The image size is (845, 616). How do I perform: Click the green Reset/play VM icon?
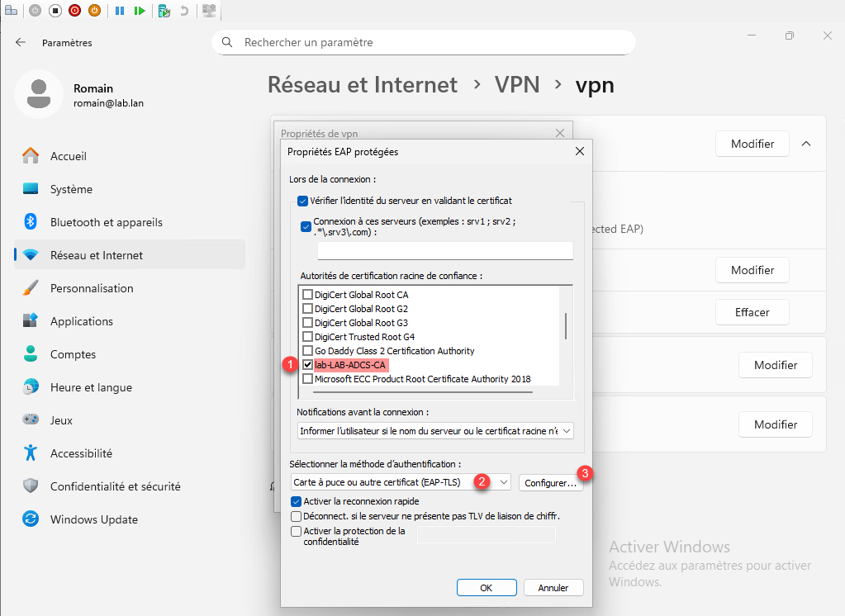pyautogui.click(x=140, y=11)
